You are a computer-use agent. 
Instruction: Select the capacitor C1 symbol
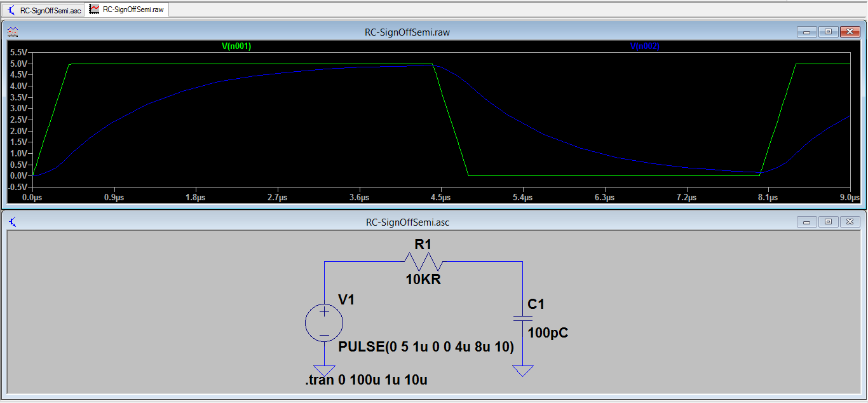point(522,318)
